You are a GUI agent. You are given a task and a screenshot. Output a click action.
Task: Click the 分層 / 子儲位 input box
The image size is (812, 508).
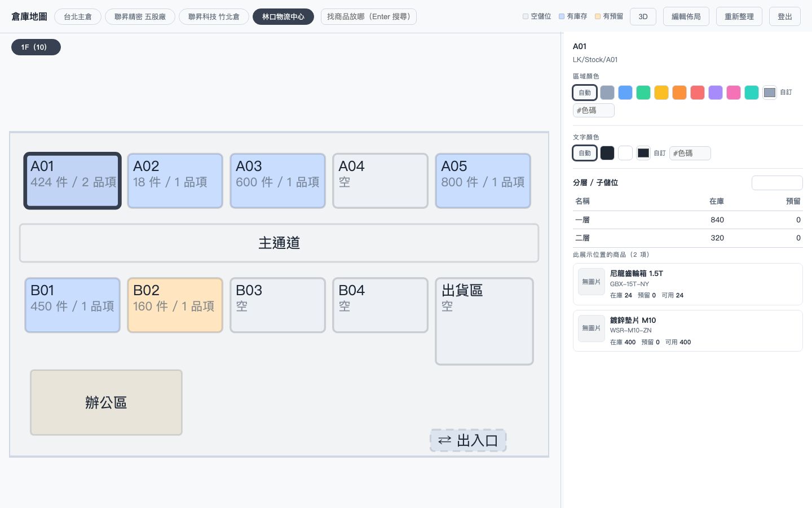tap(777, 183)
